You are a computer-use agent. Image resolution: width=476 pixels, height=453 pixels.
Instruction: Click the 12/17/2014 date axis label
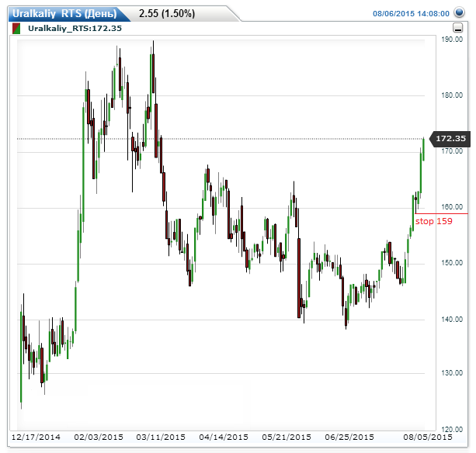pyautogui.click(x=36, y=437)
